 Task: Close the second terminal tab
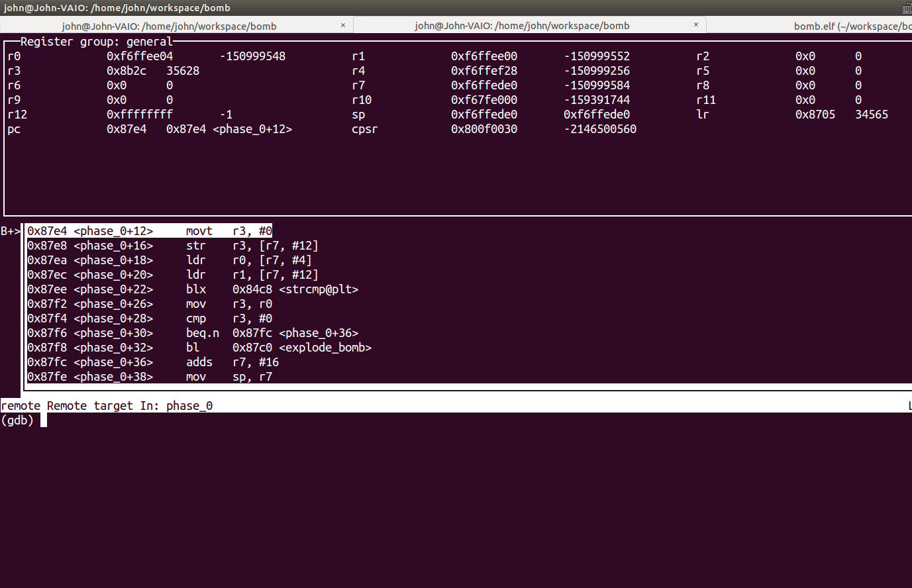(x=696, y=25)
